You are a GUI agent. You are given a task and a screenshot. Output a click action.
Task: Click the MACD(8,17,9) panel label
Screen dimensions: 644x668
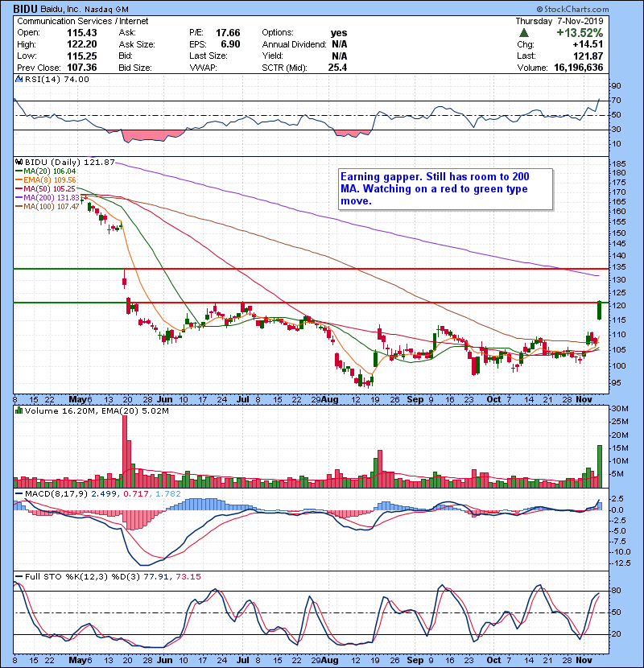click(x=103, y=494)
